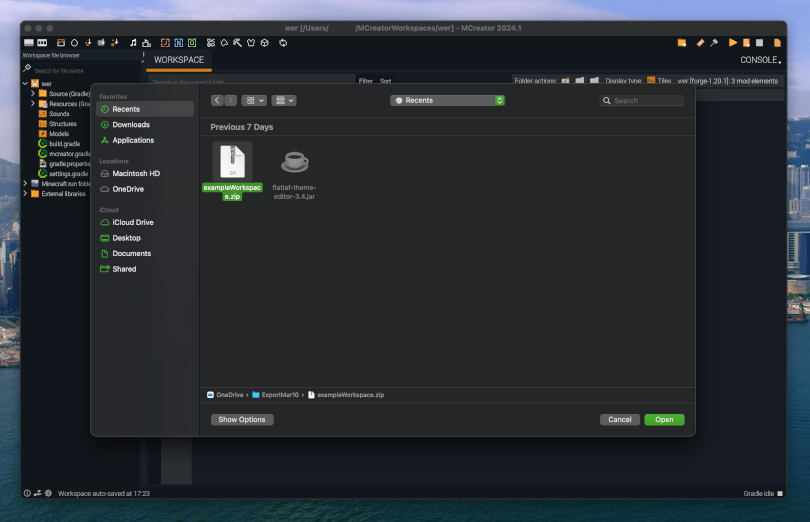This screenshot has height=522, width=810.
Task: Click the orange window texture icon in toolbar
Action: [61, 43]
